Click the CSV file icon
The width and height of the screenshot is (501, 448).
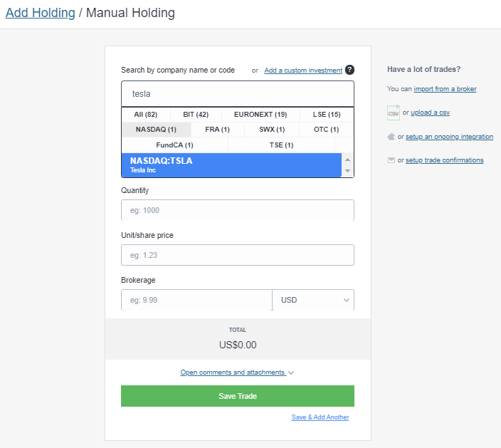tap(393, 113)
